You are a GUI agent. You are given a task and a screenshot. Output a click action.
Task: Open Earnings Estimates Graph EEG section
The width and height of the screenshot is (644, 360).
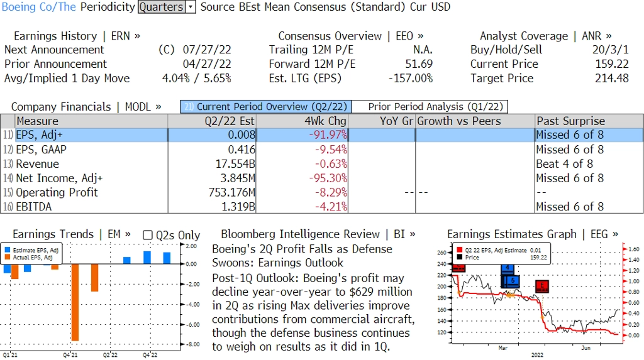point(533,234)
